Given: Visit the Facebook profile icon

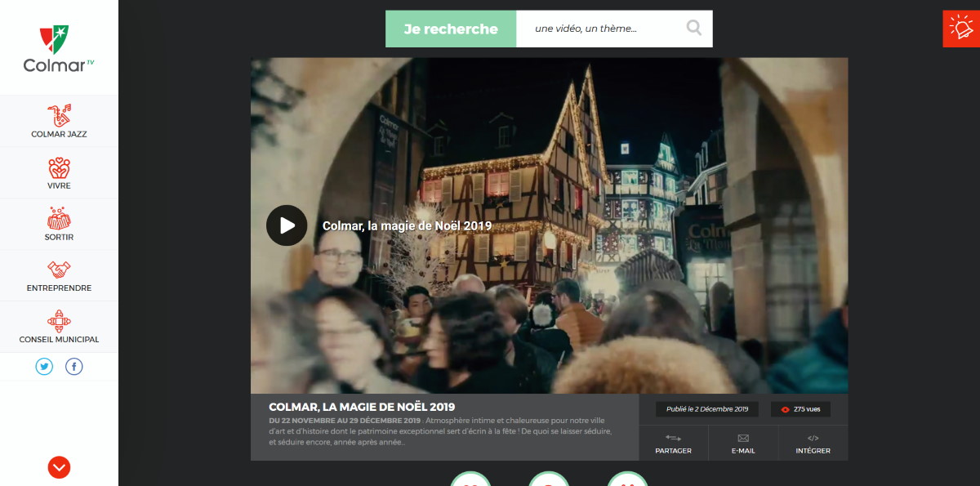Looking at the screenshot, I should pos(74,367).
